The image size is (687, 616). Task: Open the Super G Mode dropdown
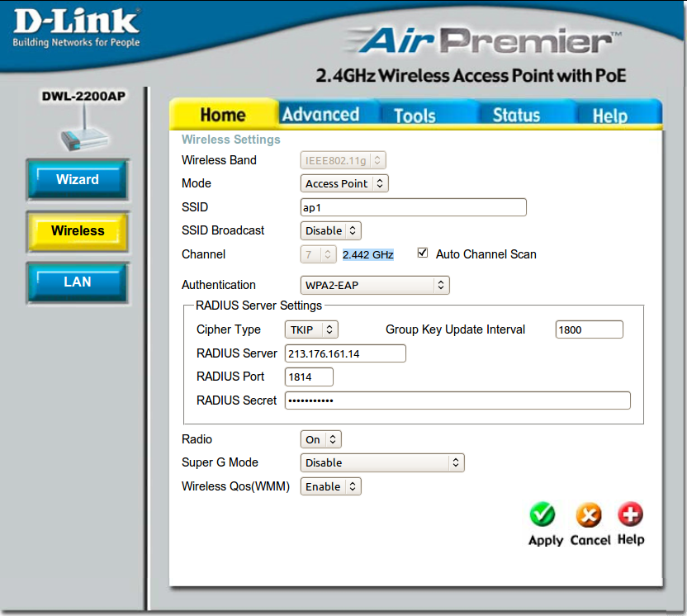(381, 462)
